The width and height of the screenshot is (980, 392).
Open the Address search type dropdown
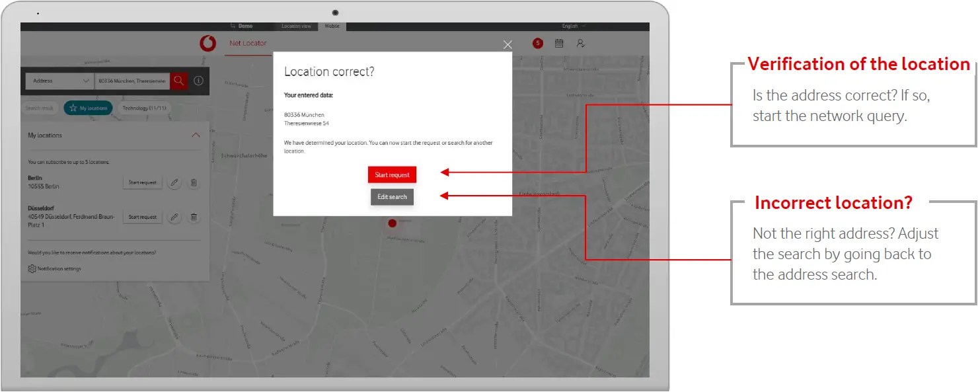pos(59,81)
